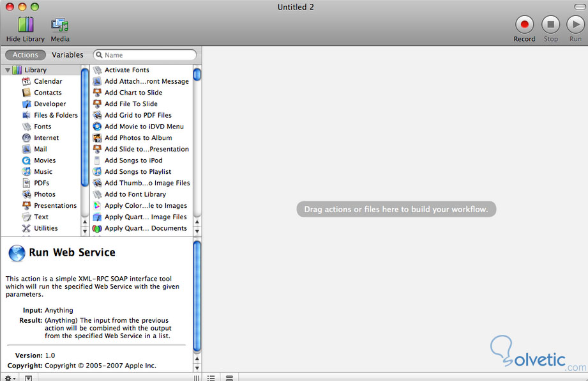Select the Photos category
Screen dimensions: 588x381
tap(45, 194)
